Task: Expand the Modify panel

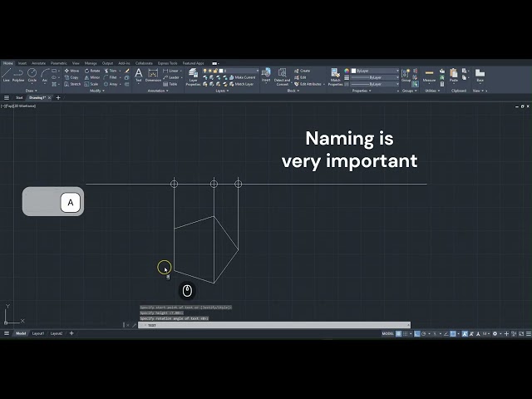Action: tap(97, 91)
